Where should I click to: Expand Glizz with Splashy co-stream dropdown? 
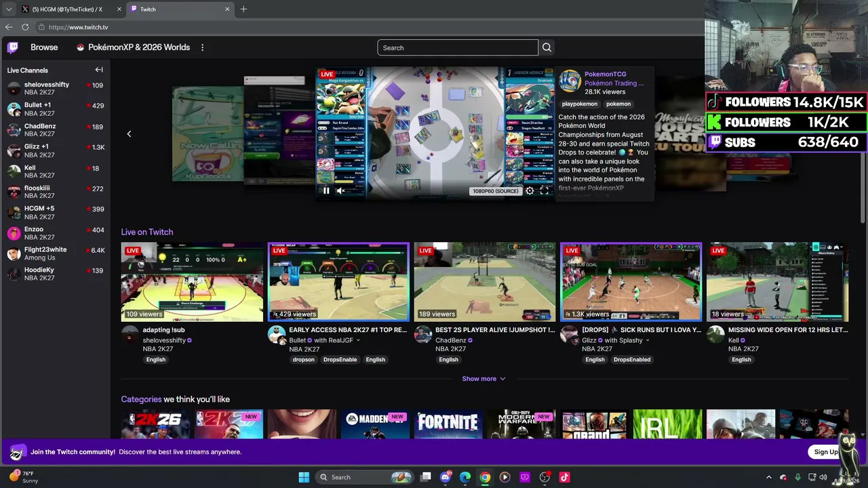point(648,340)
